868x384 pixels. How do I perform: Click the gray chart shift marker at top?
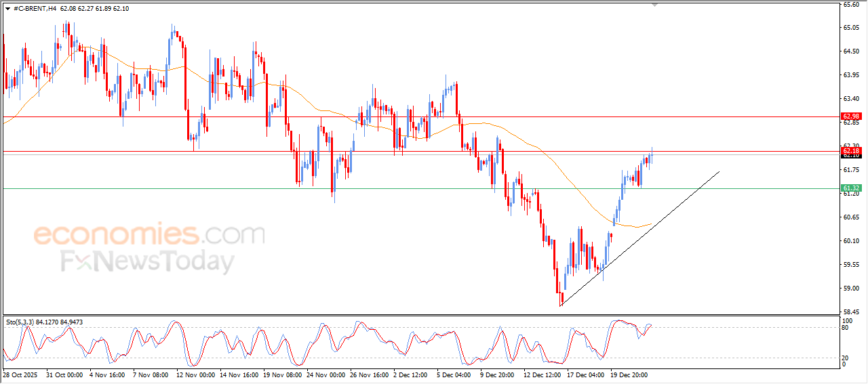tap(654, 4)
